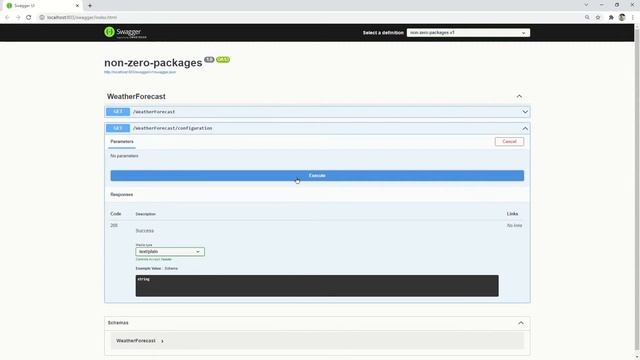640x360 pixels.
Task: Click the No links text
Action: (x=514, y=226)
